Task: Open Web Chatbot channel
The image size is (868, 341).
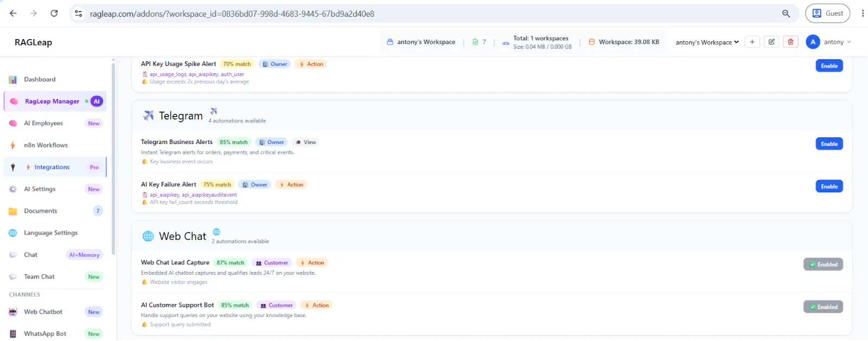Action: (55, 312)
